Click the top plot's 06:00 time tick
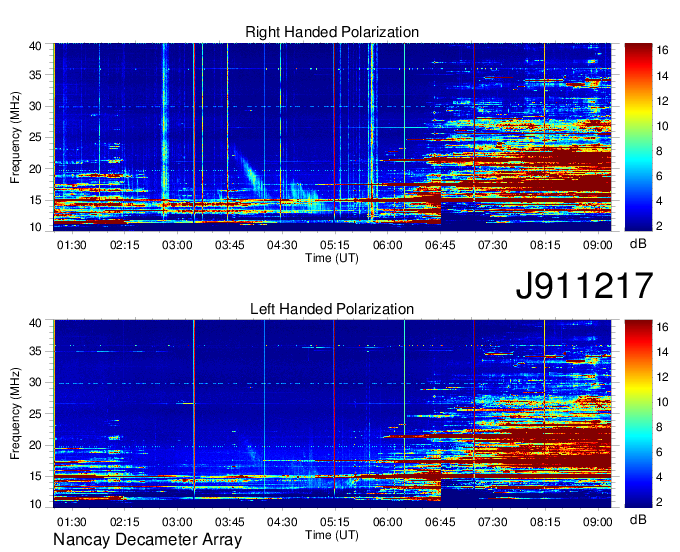Screen dimensions: 680x552 coord(388,245)
